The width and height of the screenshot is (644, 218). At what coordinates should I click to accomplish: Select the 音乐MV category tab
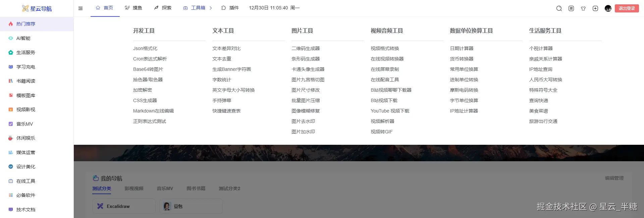165,189
